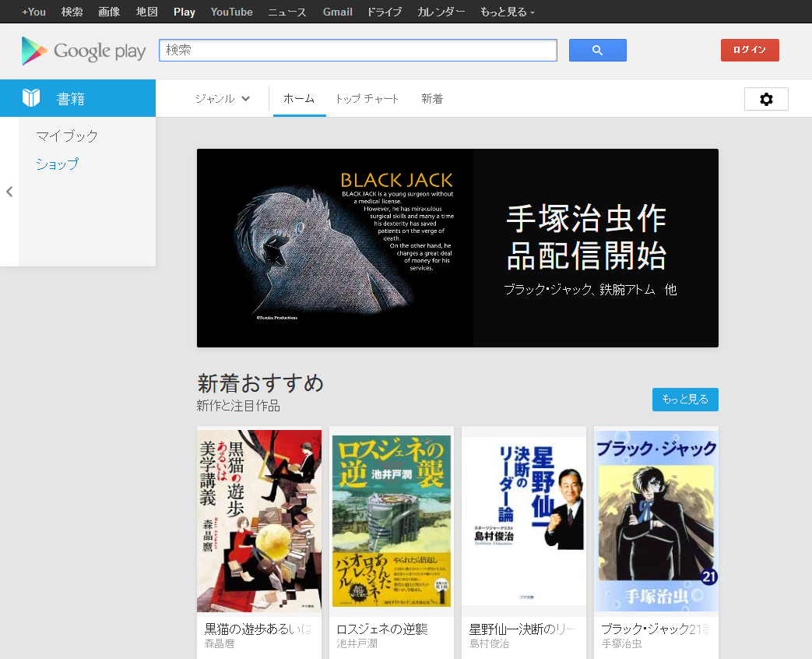The height and width of the screenshot is (659, 812).
Task: Click the ブラック・ジャック21 title link
Action: pos(655,629)
